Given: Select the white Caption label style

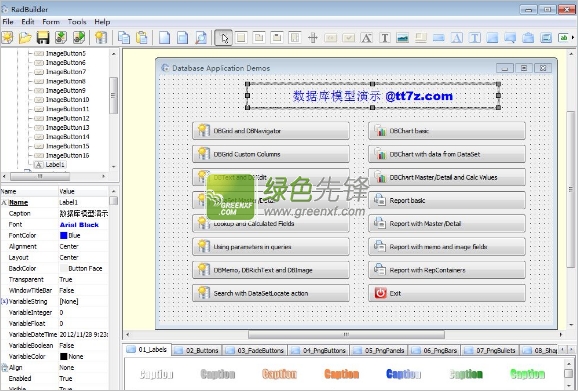Looking at the screenshot, I should [156, 374].
